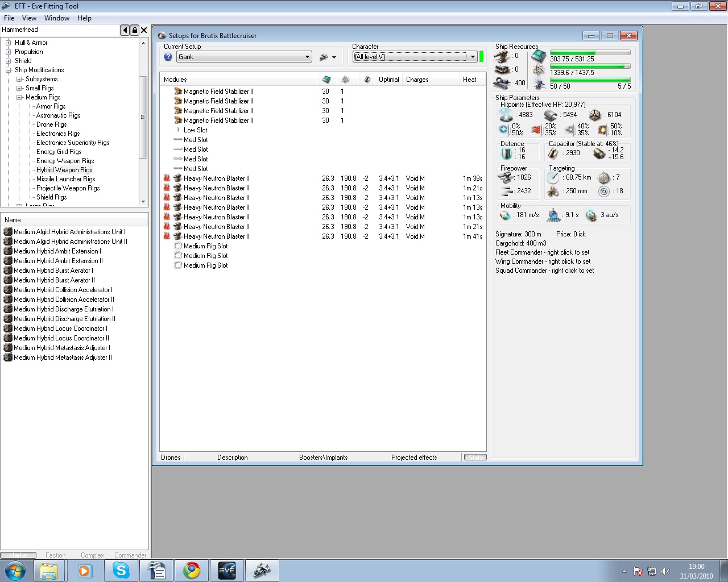The width and height of the screenshot is (728, 582).
Task: Open the EVE application from taskbar
Action: [x=227, y=570]
